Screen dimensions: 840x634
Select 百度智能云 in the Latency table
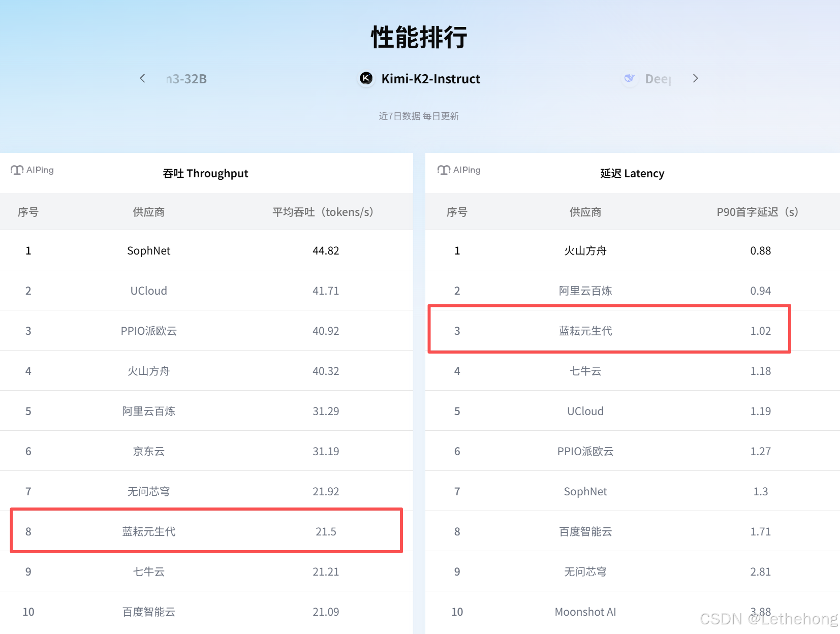(585, 531)
